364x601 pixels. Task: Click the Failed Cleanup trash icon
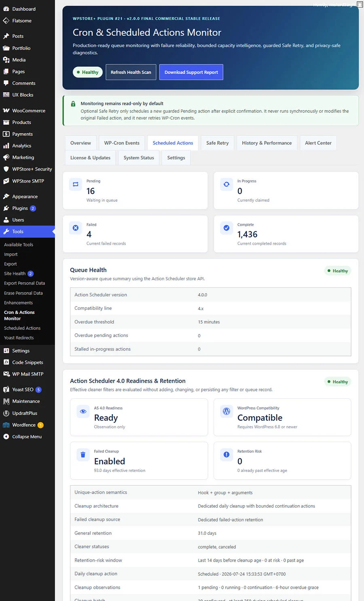(83, 455)
